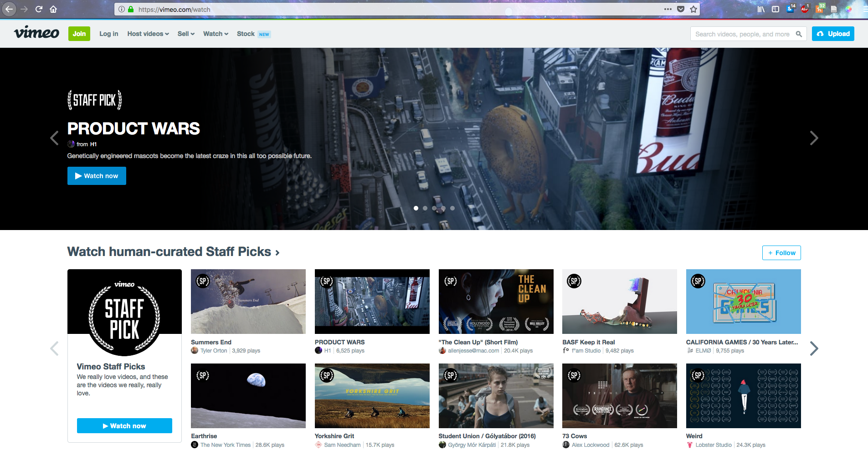Go to previous hero slide arrow

[x=54, y=138]
